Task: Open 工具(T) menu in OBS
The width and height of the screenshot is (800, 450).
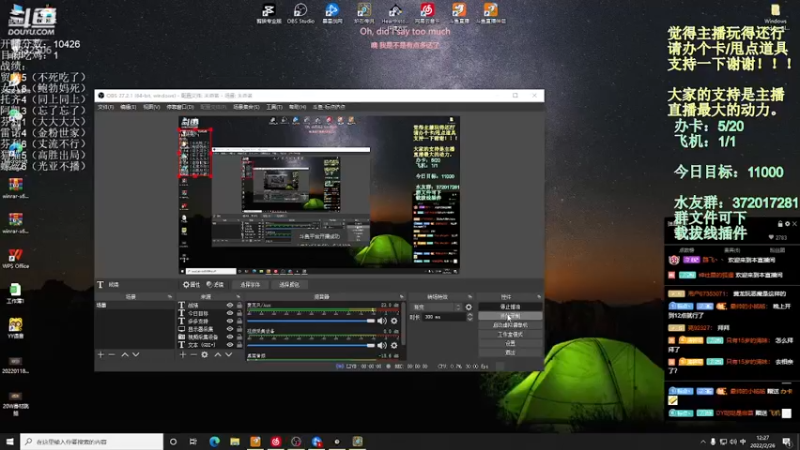Action: pos(274,107)
